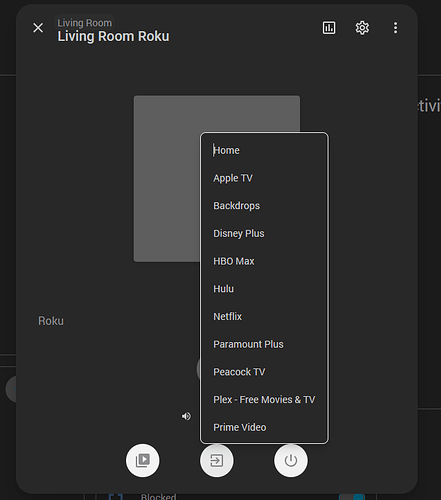Toggle the Roku power button
Screen dimensions: 441x500
[291, 460]
